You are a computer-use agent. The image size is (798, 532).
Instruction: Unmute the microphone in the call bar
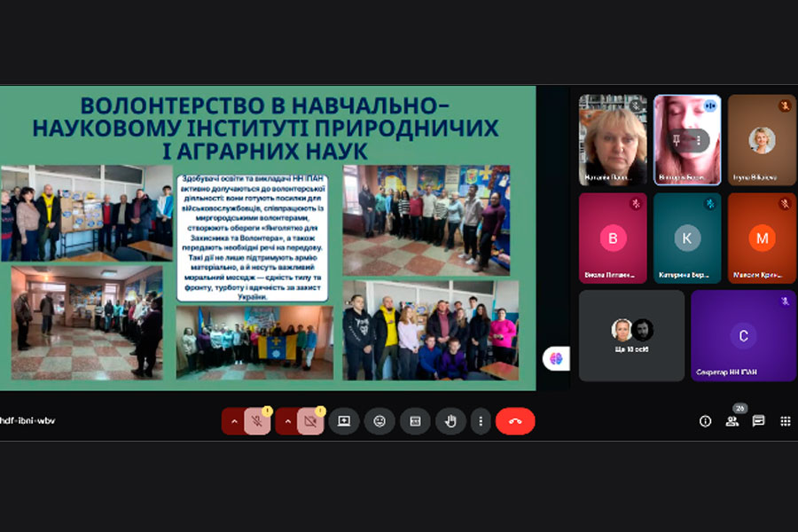[257, 421]
